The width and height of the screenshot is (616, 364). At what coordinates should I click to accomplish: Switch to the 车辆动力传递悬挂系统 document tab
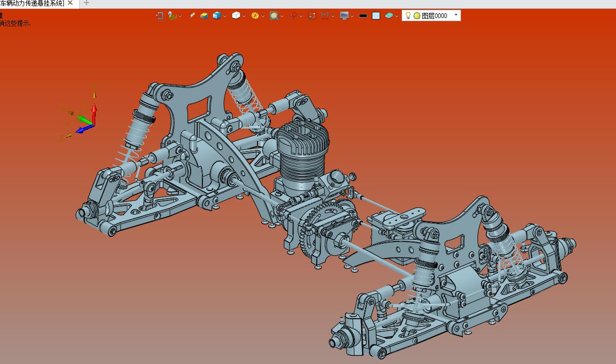(32, 4)
